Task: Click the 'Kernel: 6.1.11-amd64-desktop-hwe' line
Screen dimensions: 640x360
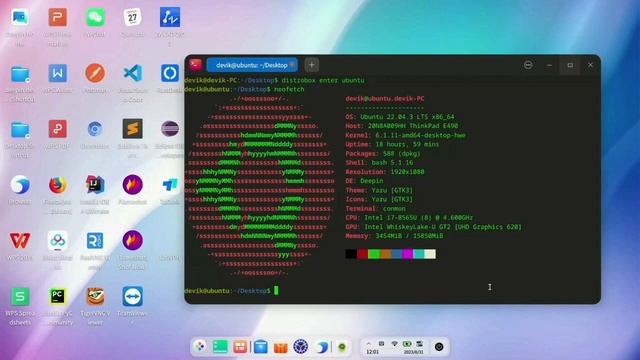Action: click(x=405, y=135)
